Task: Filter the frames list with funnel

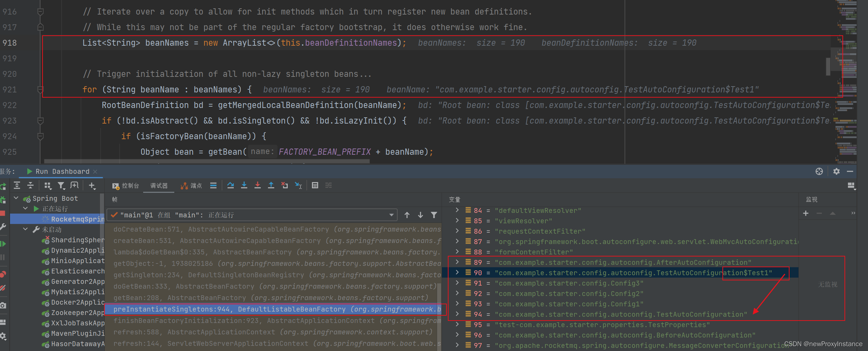Action: (434, 215)
